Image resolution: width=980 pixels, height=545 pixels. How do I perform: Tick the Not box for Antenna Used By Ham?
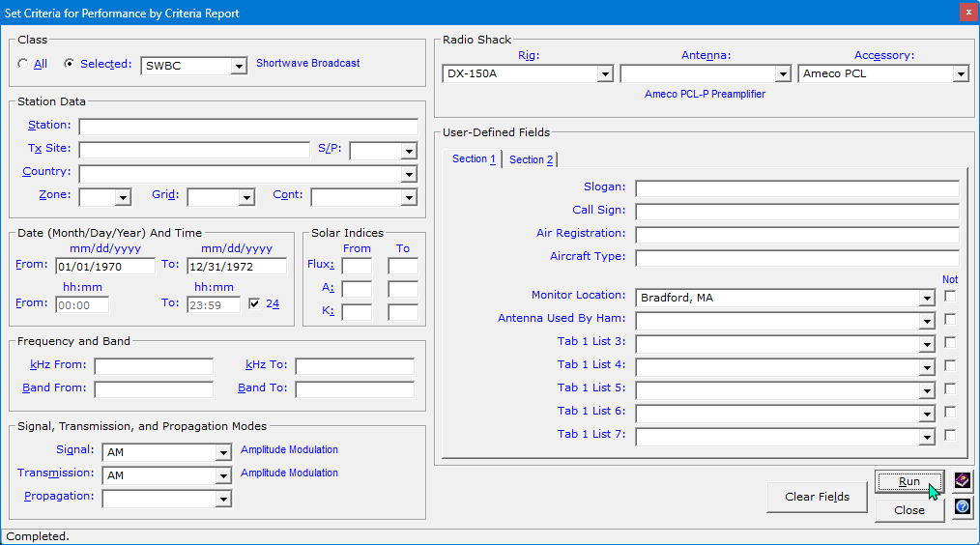click(x=950, y=319)
